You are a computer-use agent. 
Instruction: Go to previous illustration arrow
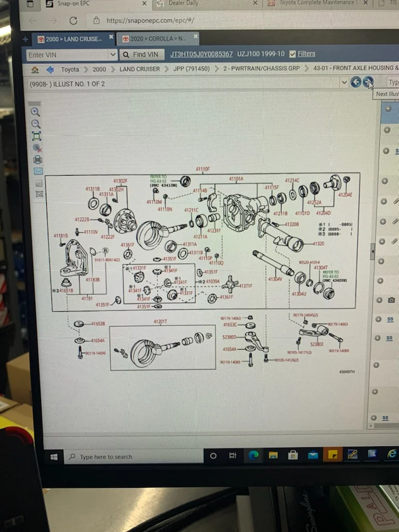[x=355, y=82]
